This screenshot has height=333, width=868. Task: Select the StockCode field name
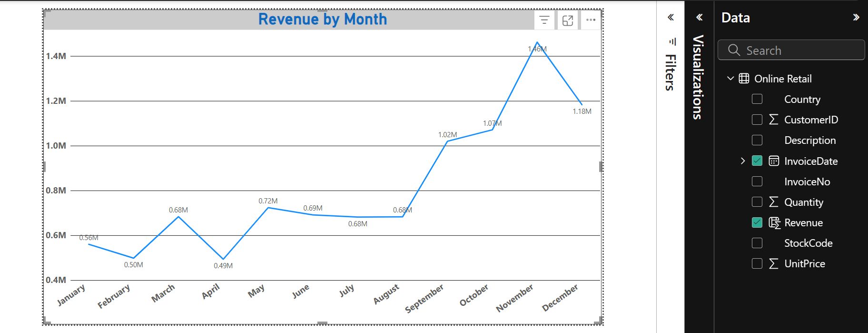809,243
